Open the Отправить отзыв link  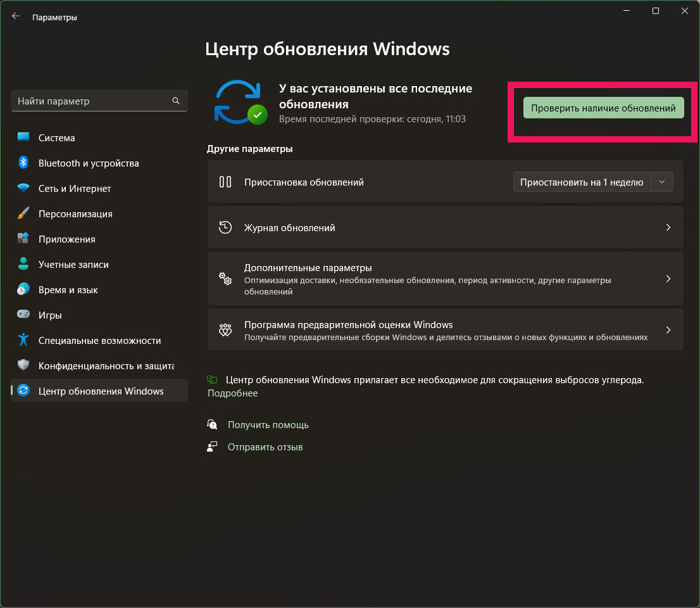tap(265, 446)
